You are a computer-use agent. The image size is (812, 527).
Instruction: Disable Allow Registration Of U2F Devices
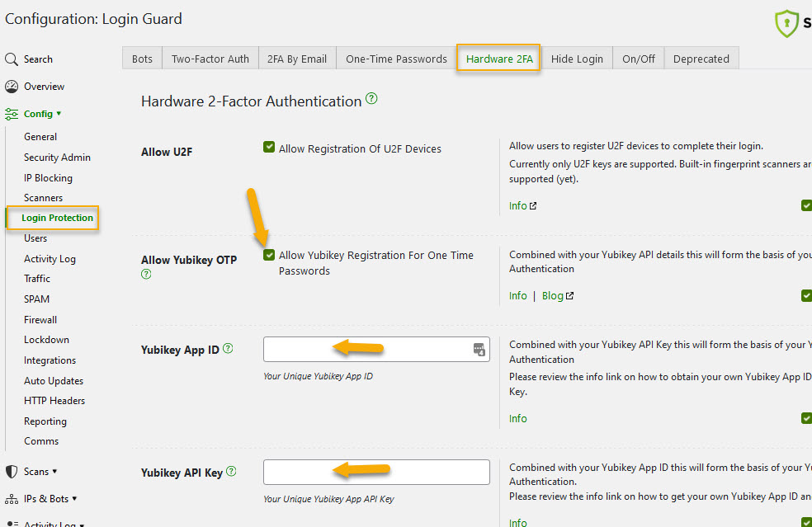pos(268,148)
